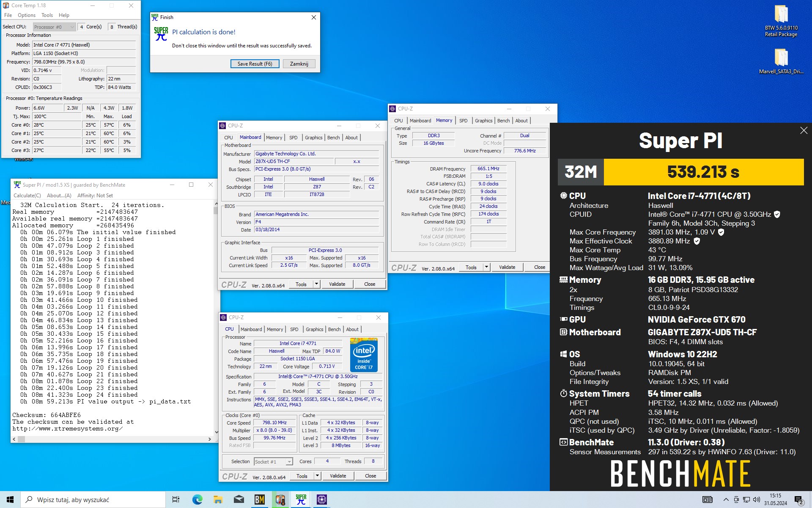The height and width of the screenshot is (508, 812).
Task: Open the BTW 5.6.0.9110 Retail Package folder
Action: (x=781, y=21)
